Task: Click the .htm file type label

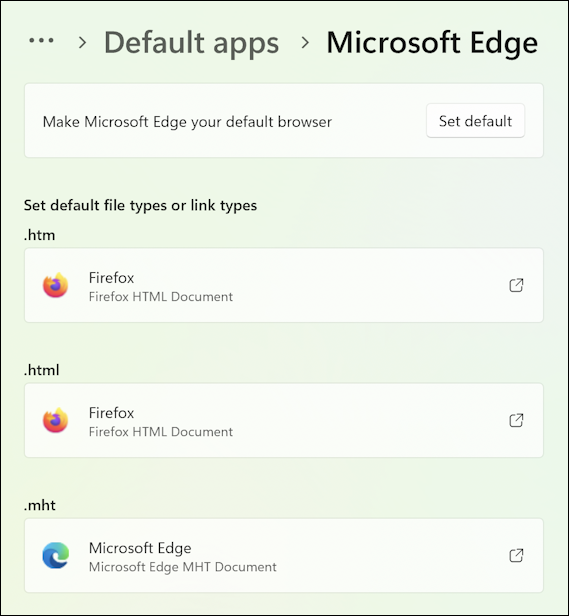Action: point(39,235)
